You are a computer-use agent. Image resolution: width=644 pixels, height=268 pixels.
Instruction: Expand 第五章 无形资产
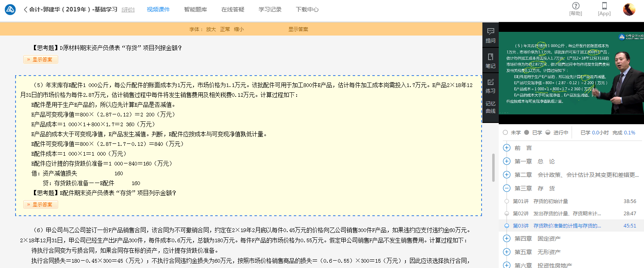pos(507,252)
